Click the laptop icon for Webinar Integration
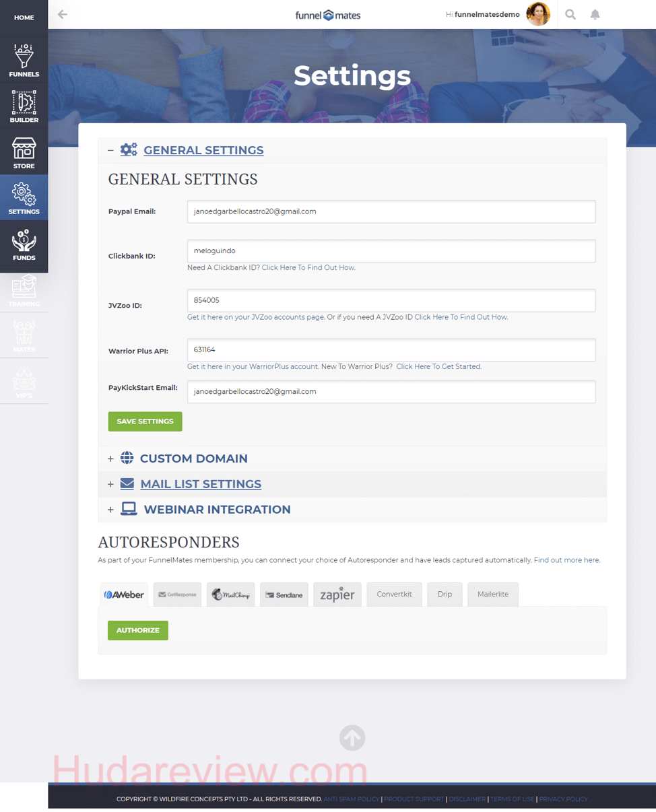 pos(129,509)
